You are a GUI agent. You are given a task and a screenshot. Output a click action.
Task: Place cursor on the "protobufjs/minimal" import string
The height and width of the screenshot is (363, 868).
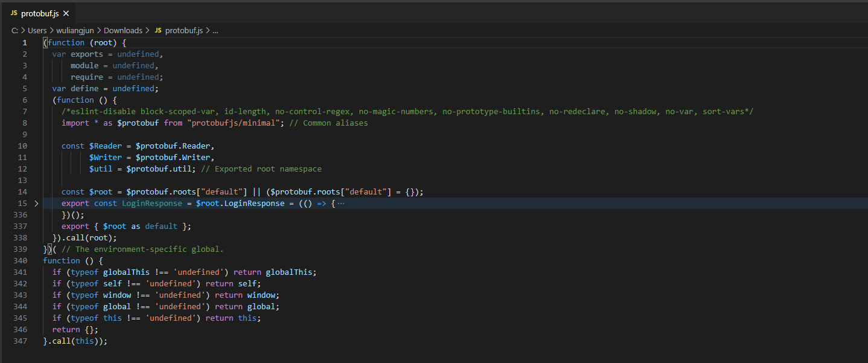tap(235, 123)
